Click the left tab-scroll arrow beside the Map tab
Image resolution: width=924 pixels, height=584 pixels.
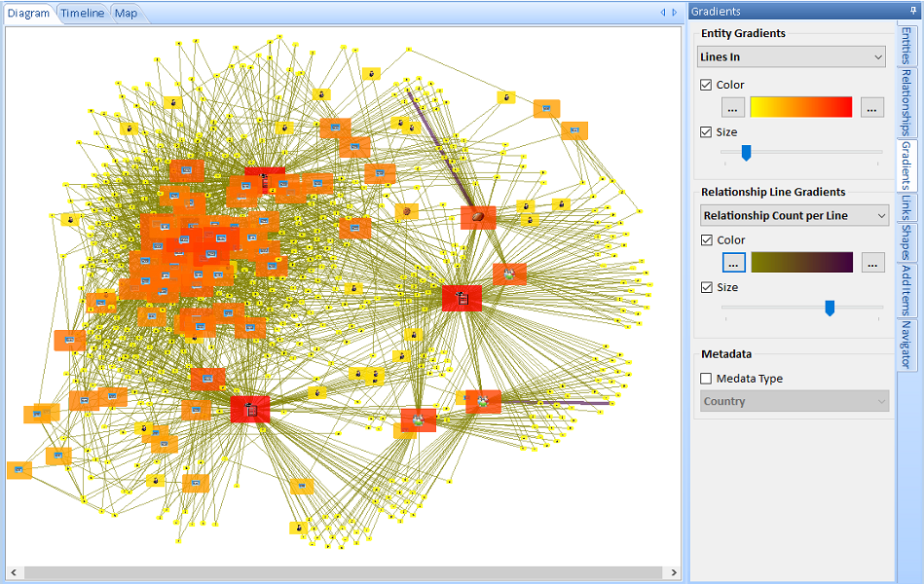pyautogui.click(x=662, y=11)
